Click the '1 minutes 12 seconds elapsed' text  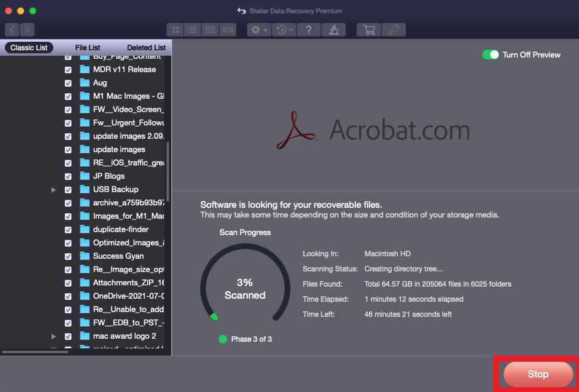pyautogui.click(x=414, y=299)
